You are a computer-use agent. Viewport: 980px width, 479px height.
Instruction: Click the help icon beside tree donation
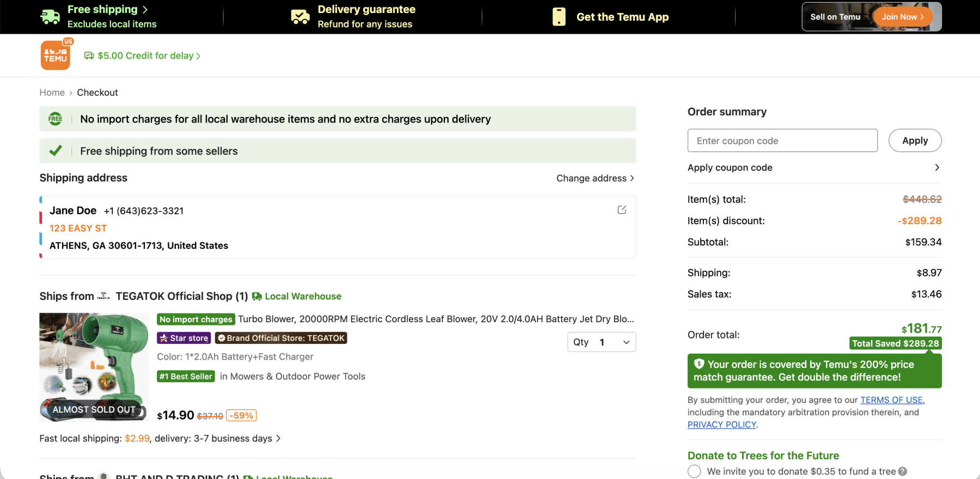tap(903, 471)
